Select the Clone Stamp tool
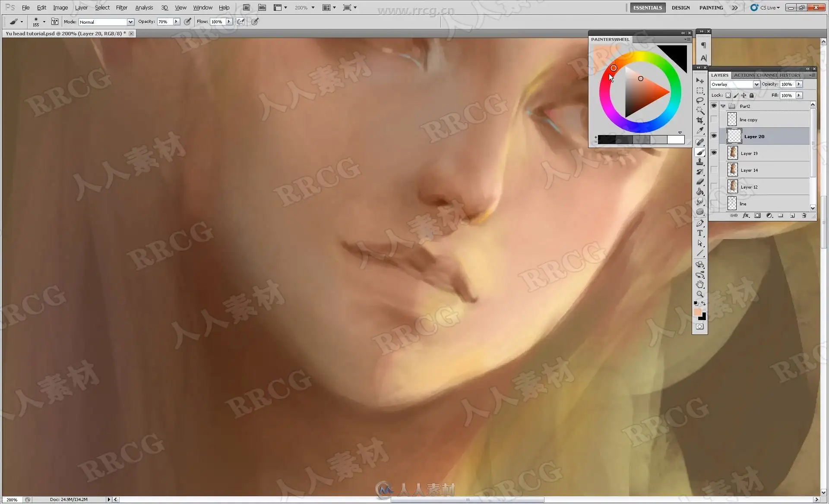This screenshot has width=829, height=504. coord(700,162)
